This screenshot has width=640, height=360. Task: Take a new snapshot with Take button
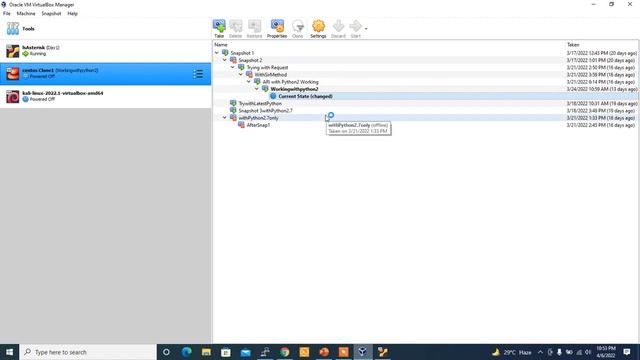pos(219,29)
